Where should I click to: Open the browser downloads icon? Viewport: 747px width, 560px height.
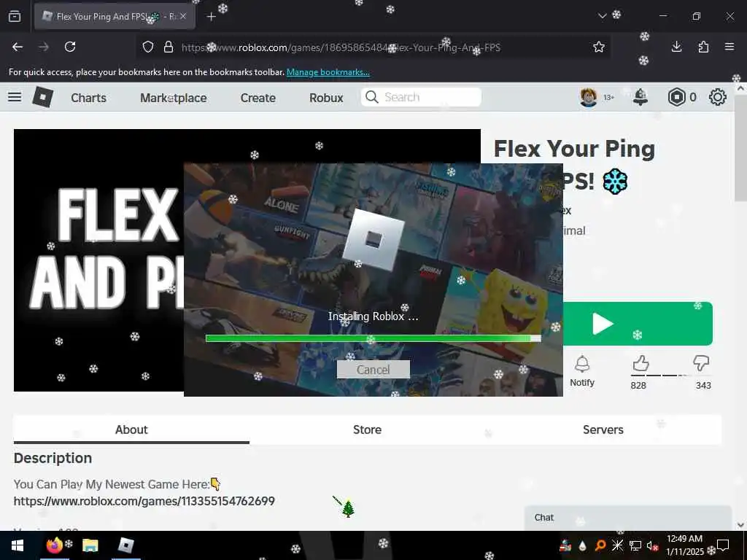click(x=676, y=47)
